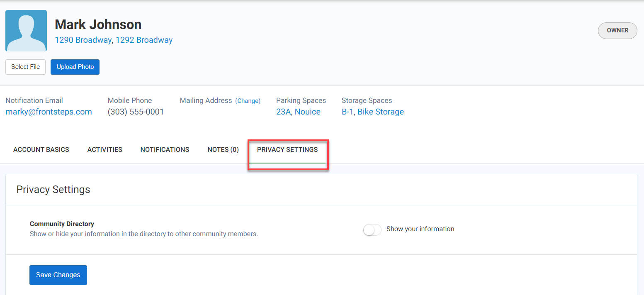Open storage space B-1
This screenshot has height=295, width=644.
point(348,112)
